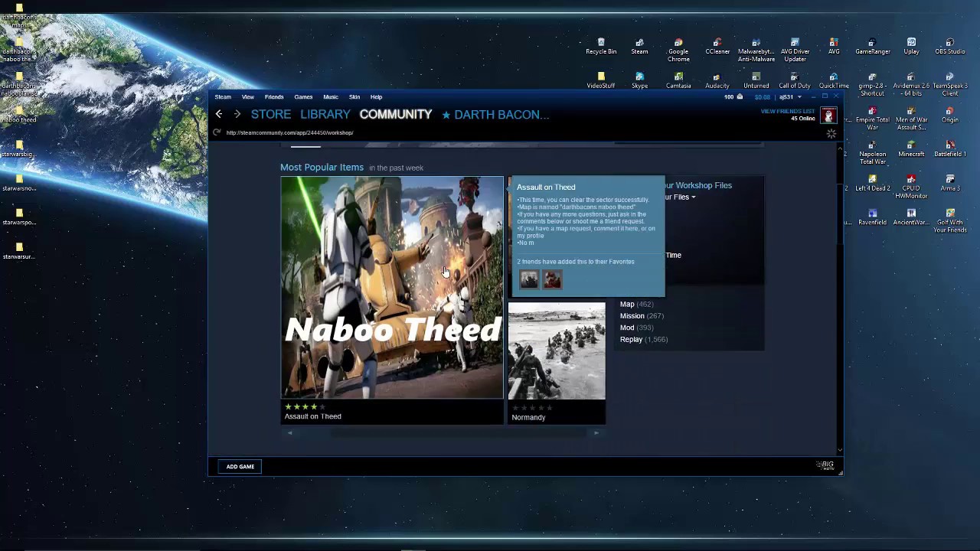Screen dimensions: 980x551
Task: Launch Arma 3 desktop shortcut
Action: [950, 183]
